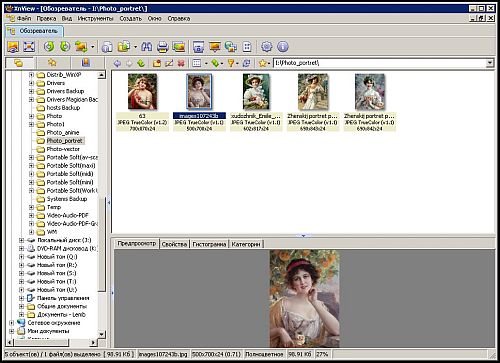Open the Browser icon in main toolbar
The width and height of the screenshot is (500, 363).
[x=13, y=47]
